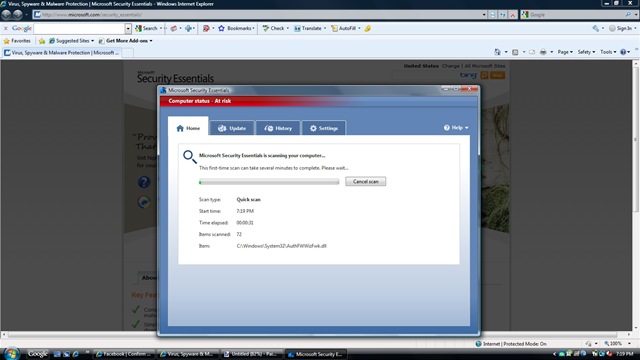Click the scanned item file path text

[x=282, y=246]
